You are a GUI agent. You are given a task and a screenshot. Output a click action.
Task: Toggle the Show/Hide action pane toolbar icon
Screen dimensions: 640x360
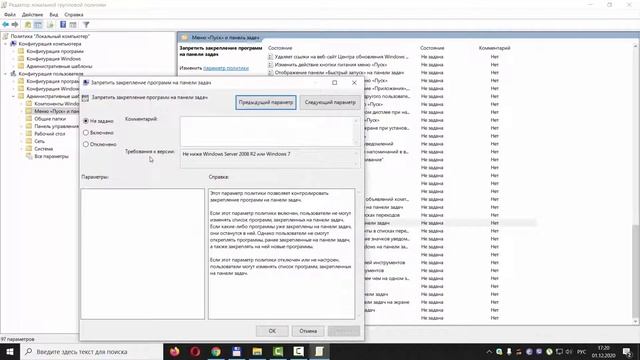(73, 25)
